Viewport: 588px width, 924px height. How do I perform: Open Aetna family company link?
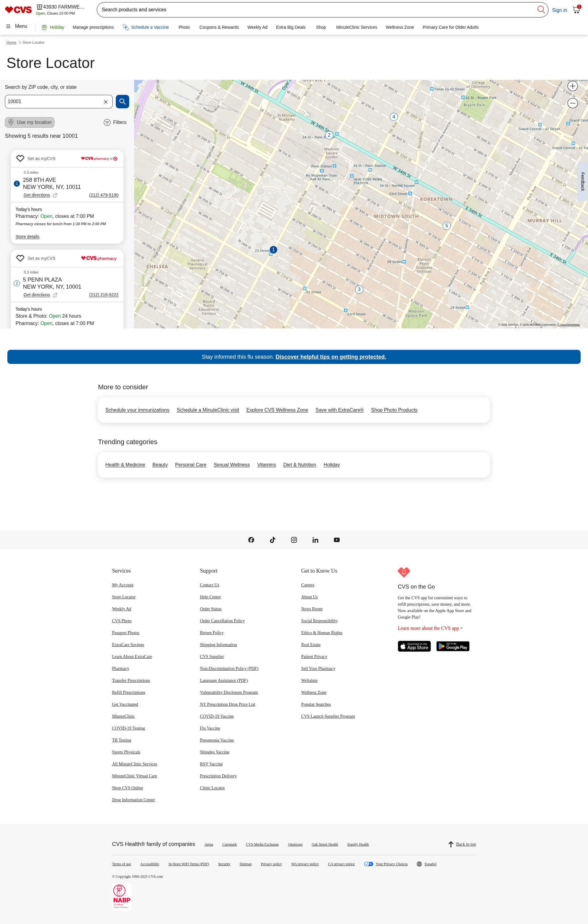209,844
